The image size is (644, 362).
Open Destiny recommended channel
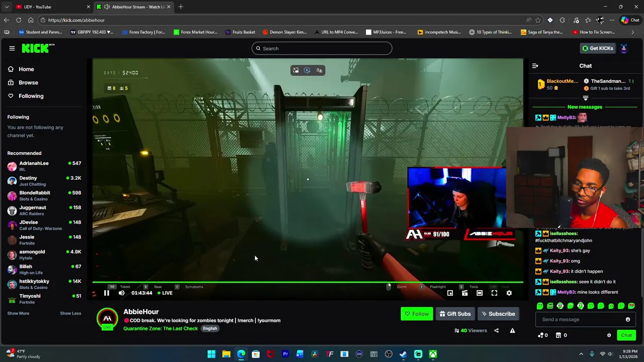(x=44, y=180)
